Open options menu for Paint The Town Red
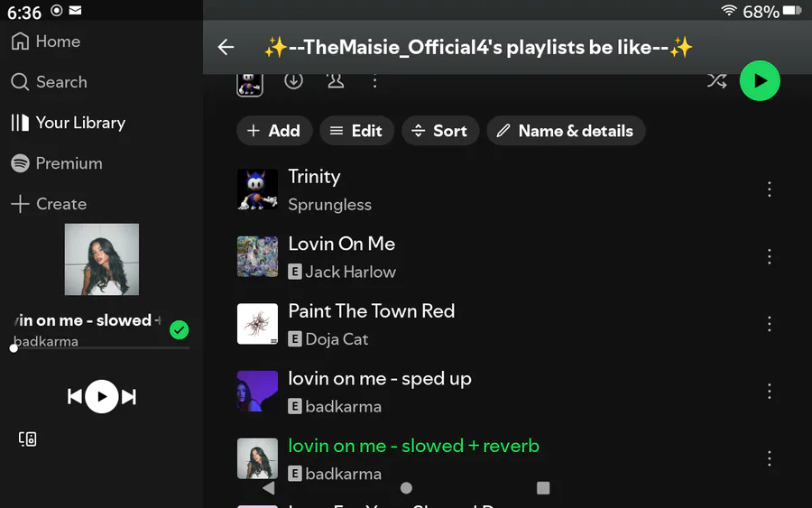The height and width of the screenshot is (508, 812). point(769,324)
